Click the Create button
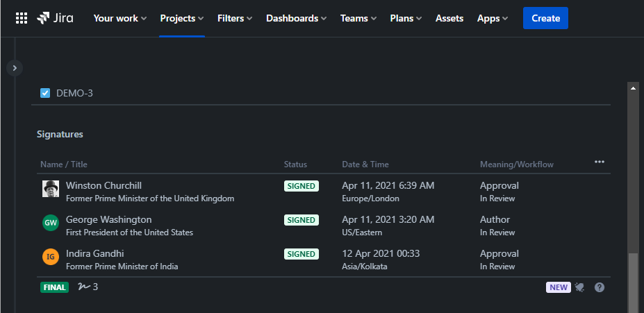Image resolution: width=644 pixels, height=313 pixels. [545, 19]
